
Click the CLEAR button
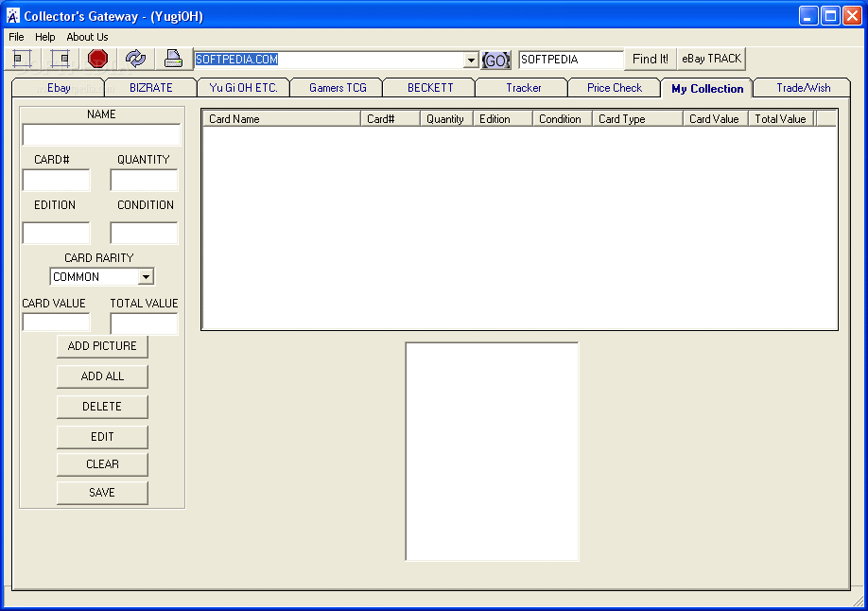pyautogui.click(x=102, y=464)
